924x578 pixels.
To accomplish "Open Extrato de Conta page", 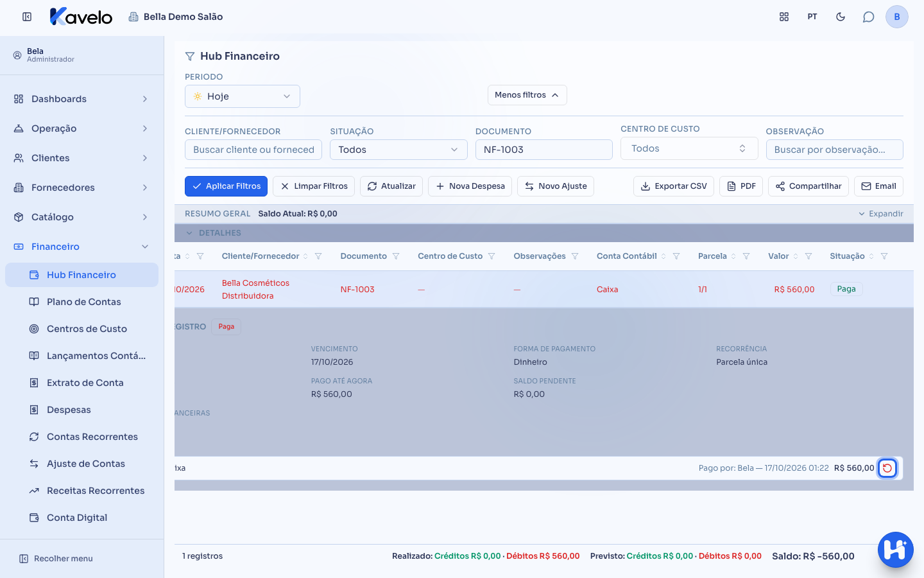I will pyautogui.click(x=82, y=383).
